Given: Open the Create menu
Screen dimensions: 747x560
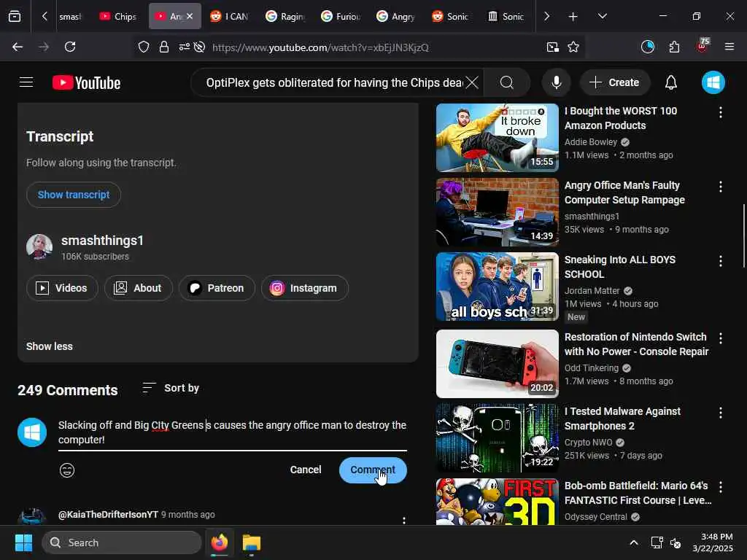Looking at the screenshot, I should [614, 83].
